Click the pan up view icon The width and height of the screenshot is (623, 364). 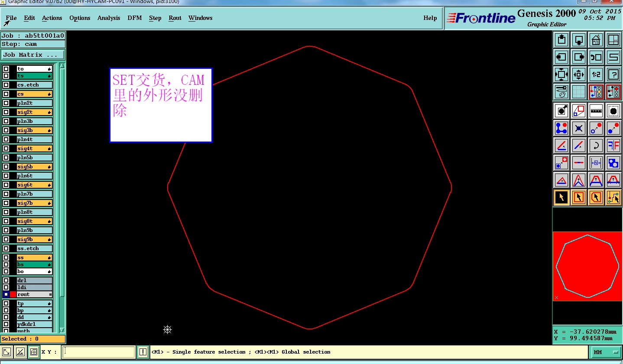click(561, 40)
